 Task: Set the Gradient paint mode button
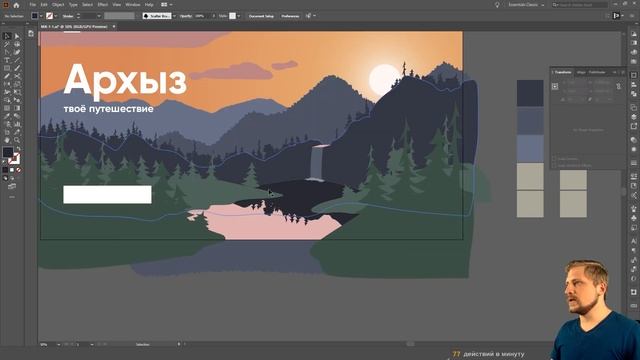coord(12,170)
